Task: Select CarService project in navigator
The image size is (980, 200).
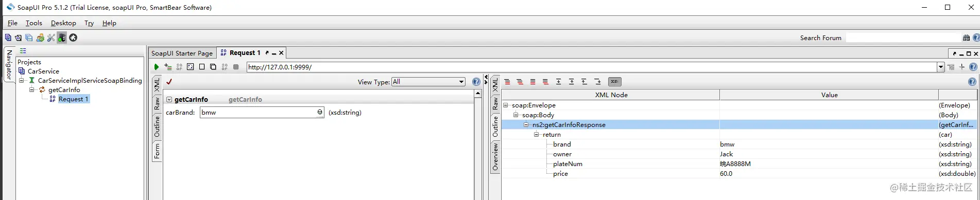Action: point(43,71)
